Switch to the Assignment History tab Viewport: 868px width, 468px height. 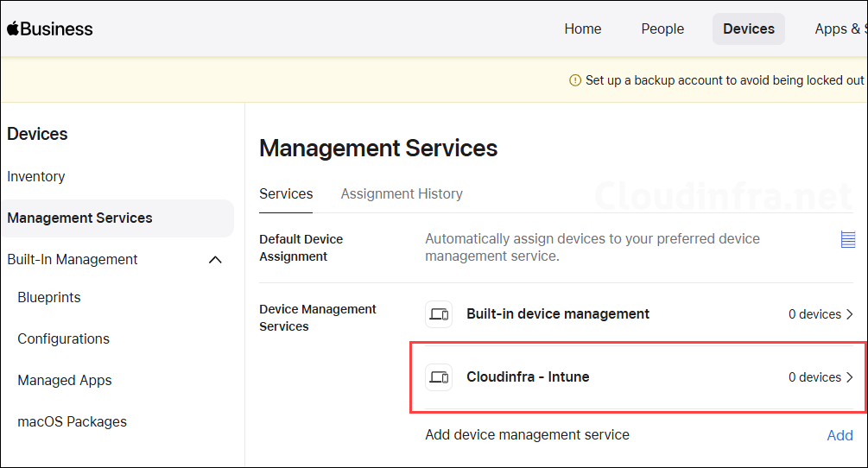tap(402, 193)
